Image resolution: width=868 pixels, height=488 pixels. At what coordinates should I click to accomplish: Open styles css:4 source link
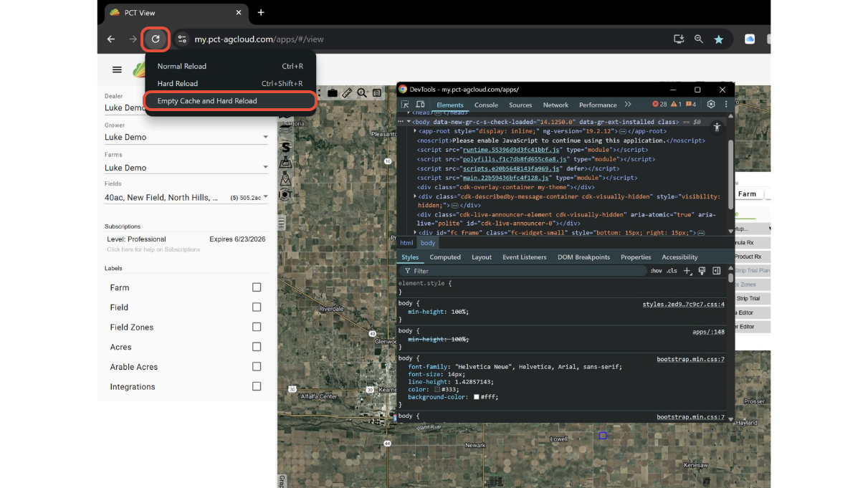point(684,305)
